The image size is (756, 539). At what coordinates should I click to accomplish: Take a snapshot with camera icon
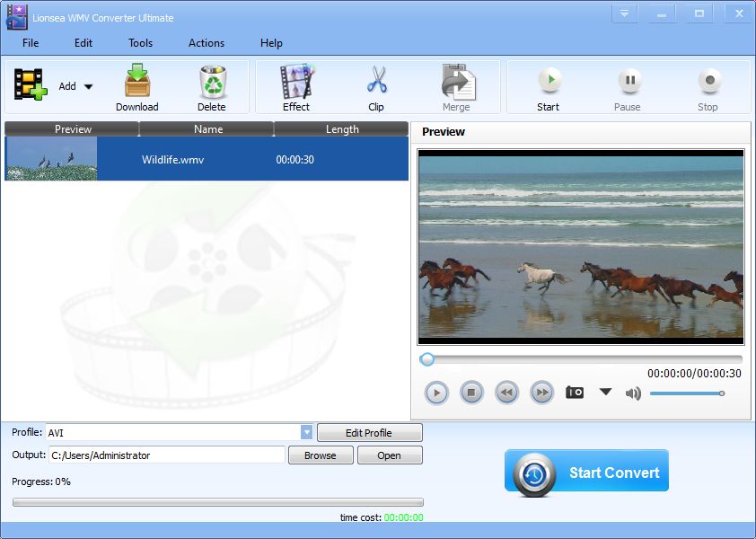pos(575,392)
